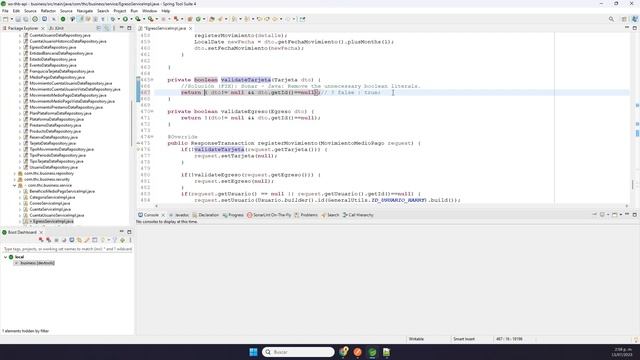The height and width of the screenshot is (360, 640).
Task: Click the External Tools toolbar icon
Action: (x=151, y=19)
